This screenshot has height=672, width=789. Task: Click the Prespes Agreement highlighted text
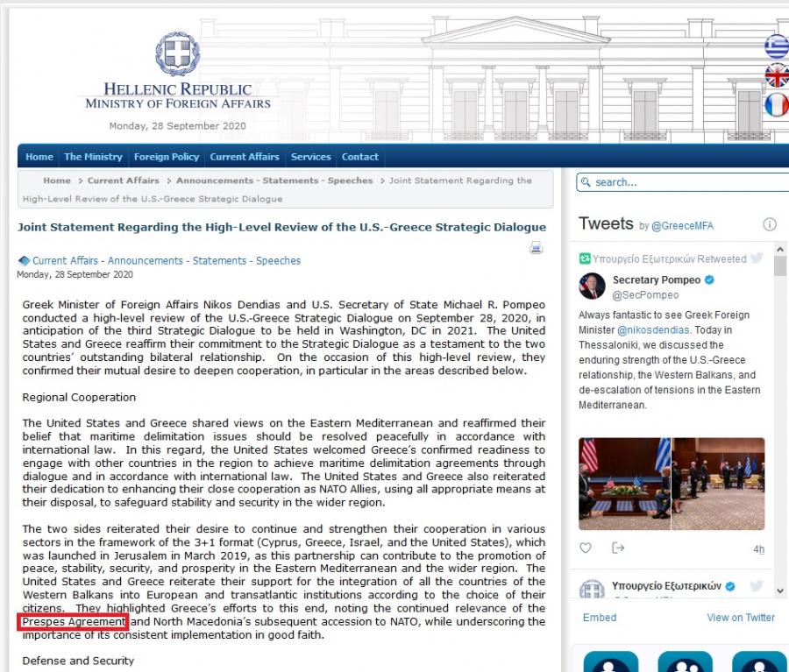click(x=74, y=622)
